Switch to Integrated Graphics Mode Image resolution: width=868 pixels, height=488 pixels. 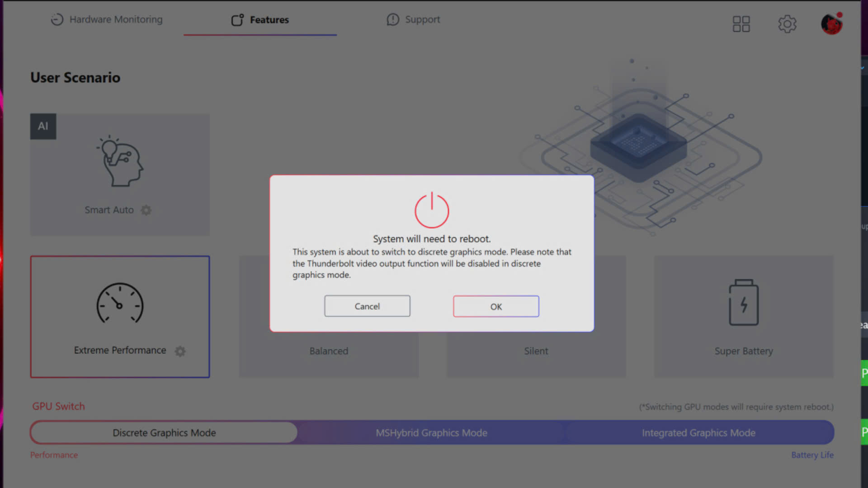(x=698, y=433)
